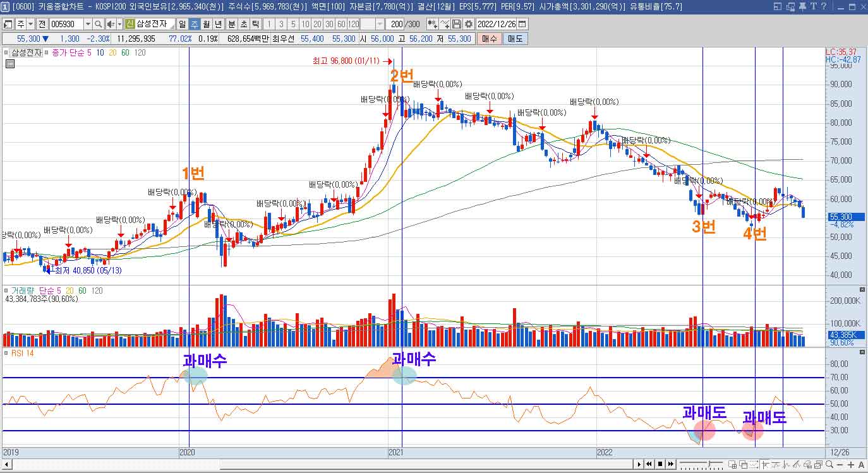Click the zoom slider handle below the chart
Viewport: 868px width, 473px height.
[709, 465]
